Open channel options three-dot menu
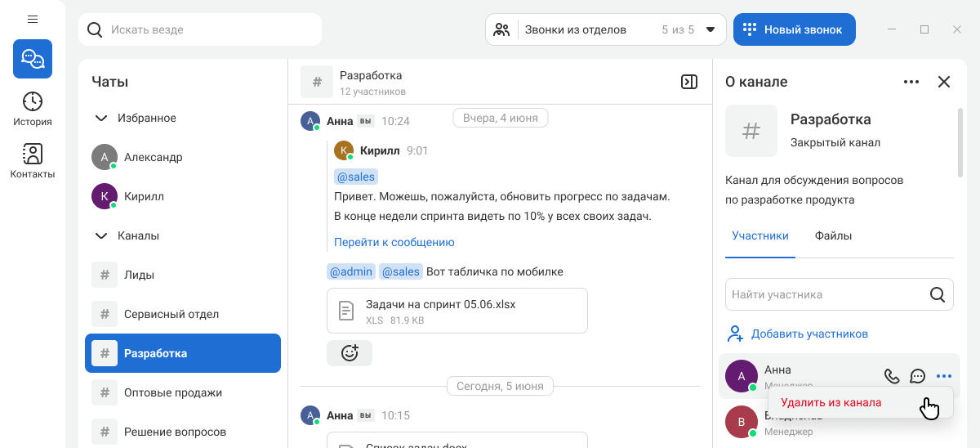The width and height of the screenshot is (980, 448). pyautogui.click(x=911, y=82)
